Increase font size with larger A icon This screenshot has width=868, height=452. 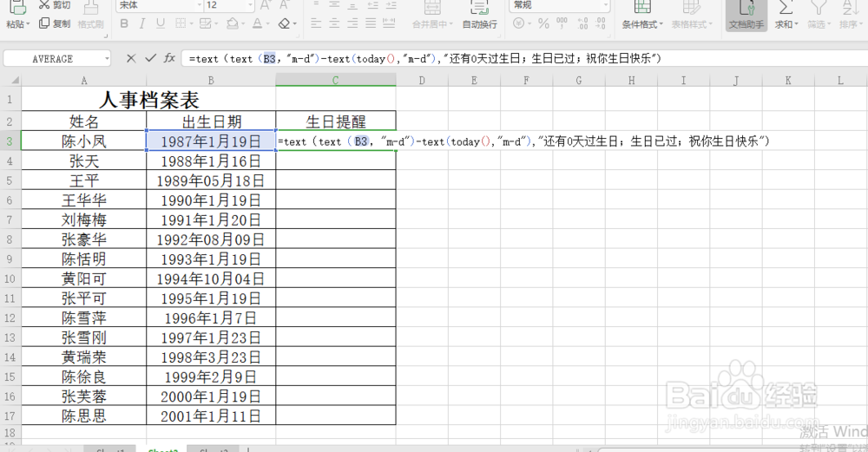click(x=266, y=5)
